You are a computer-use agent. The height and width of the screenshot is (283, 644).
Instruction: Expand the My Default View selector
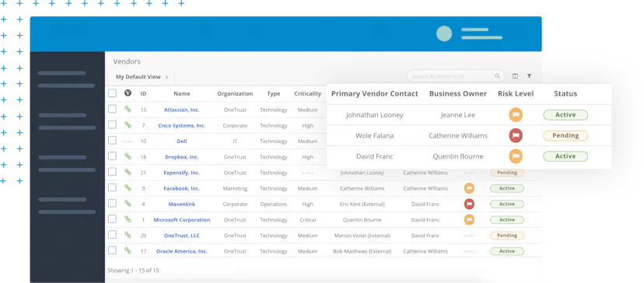click(x=142, y=77)
